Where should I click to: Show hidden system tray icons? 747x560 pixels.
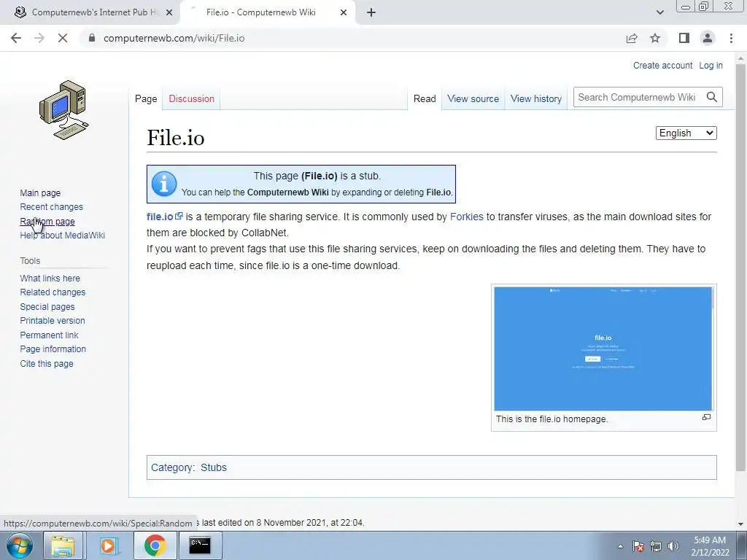[620, 546]
